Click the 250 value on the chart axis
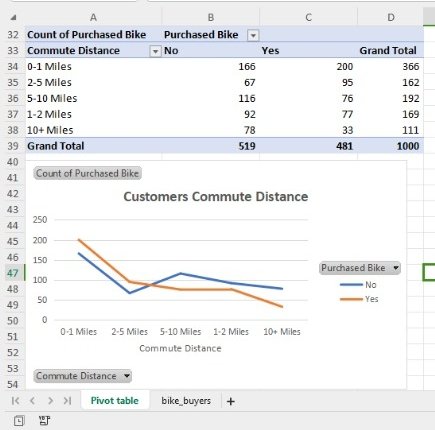The image size is (435, 430). 40,220
